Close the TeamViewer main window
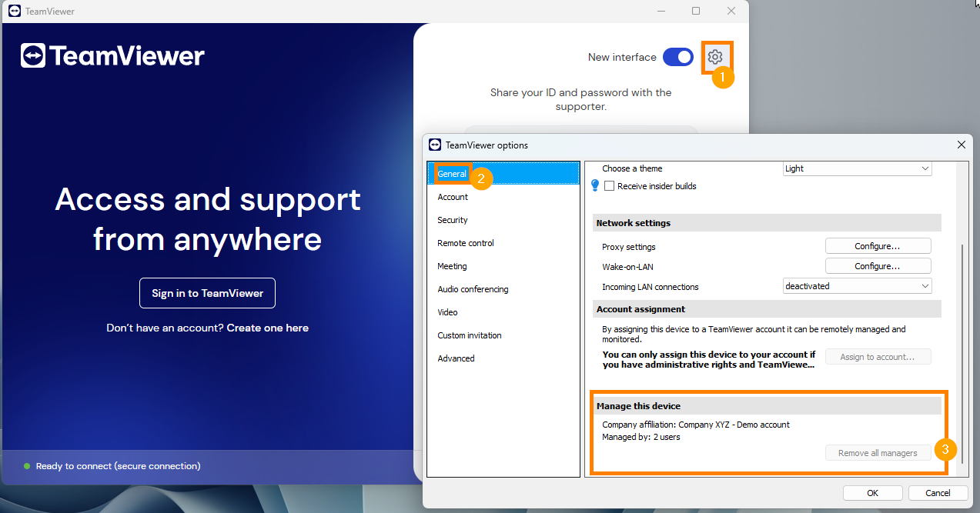980x513 pixels. tap(731, 11)
